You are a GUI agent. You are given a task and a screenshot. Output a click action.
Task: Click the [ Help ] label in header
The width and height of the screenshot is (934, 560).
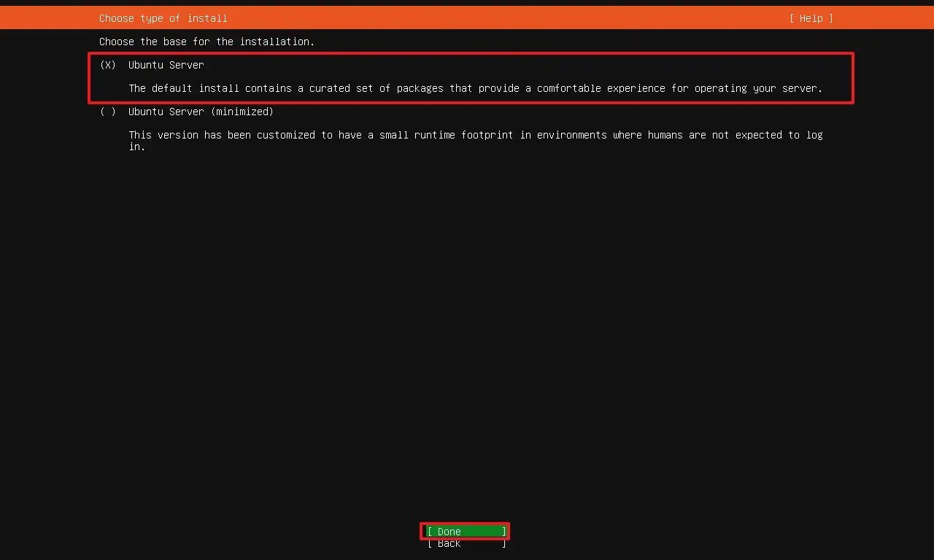(810, 18)
